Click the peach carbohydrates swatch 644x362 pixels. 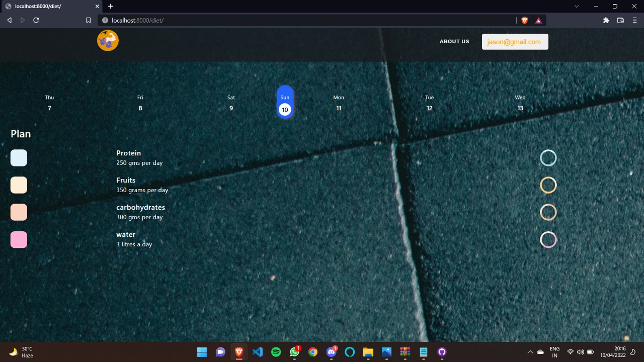point(19,212)
